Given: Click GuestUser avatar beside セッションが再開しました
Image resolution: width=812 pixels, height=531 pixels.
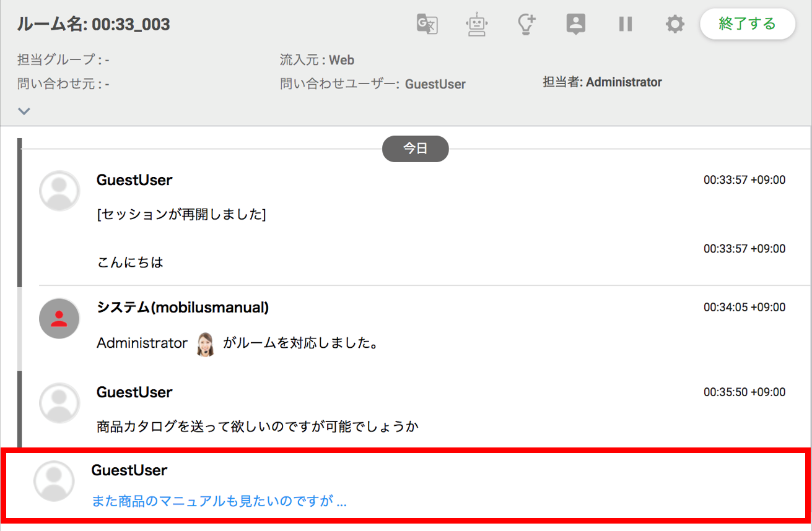Looking at the screenshot, I should pos(59,191).
